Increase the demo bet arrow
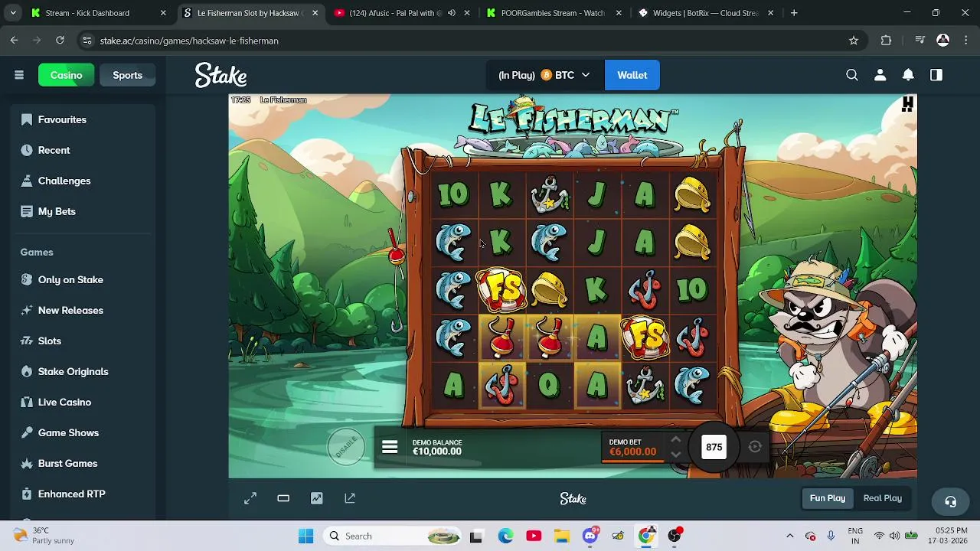 pos(675,439)
